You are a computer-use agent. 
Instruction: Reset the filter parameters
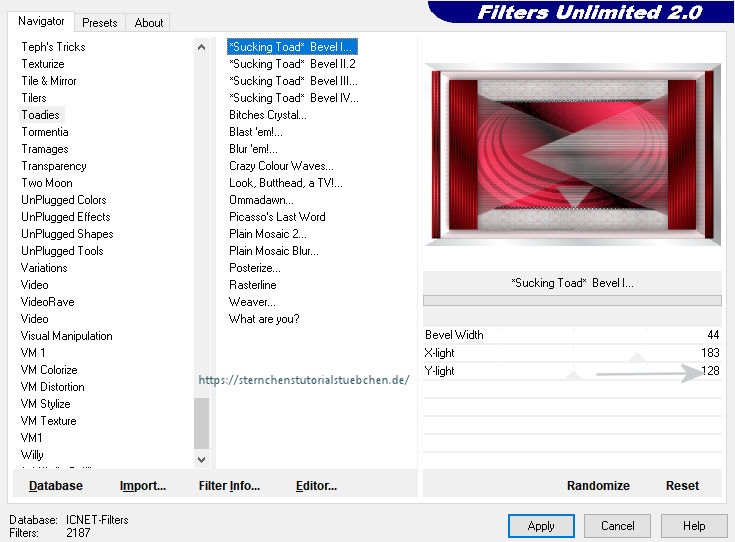pyautogui.click(x=682, y=485)
